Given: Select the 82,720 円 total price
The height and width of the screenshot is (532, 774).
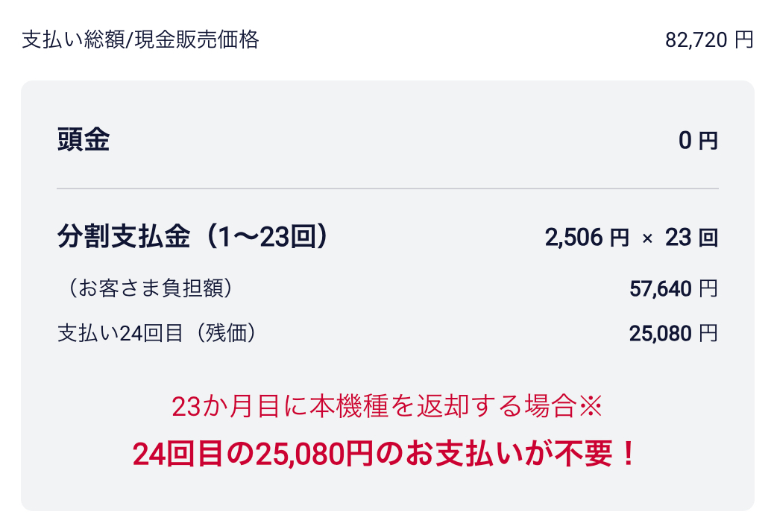Looking at the screenshot, I should [708, 39].
